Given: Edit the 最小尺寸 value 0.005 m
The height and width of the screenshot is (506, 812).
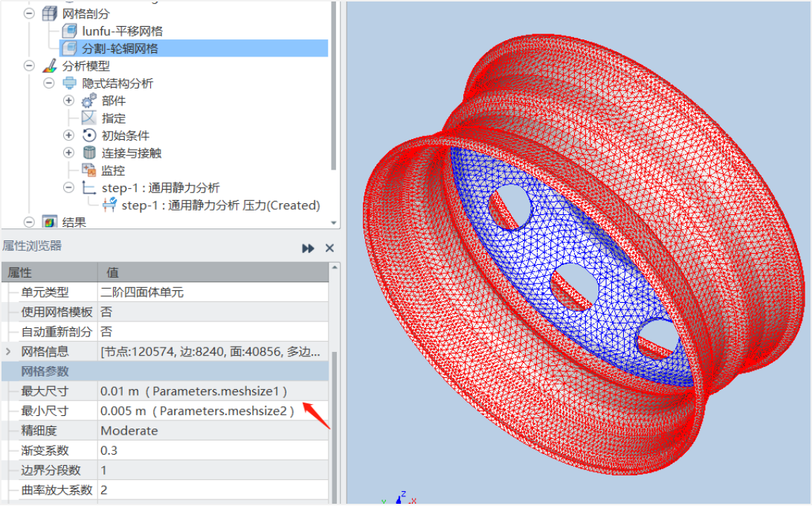Looking at the screenshot, I should coord(213,411).
